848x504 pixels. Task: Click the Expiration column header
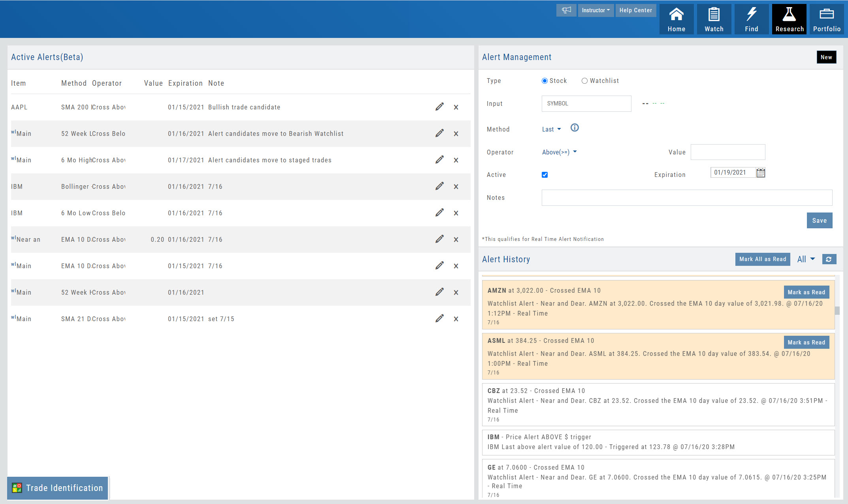[185, 83]
